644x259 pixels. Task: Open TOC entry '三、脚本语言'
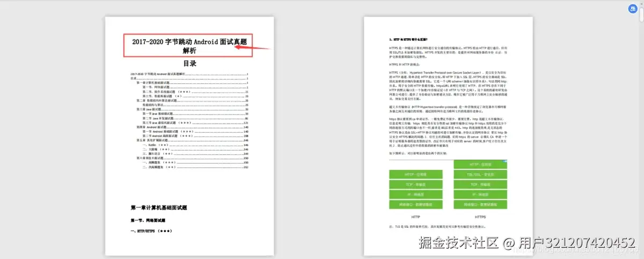[194, 154]
